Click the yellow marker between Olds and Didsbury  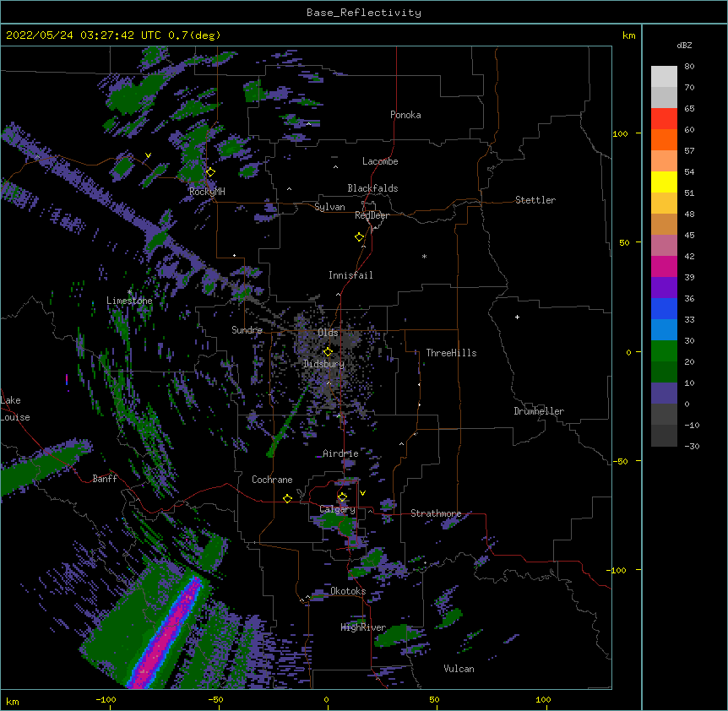(328, 352)
